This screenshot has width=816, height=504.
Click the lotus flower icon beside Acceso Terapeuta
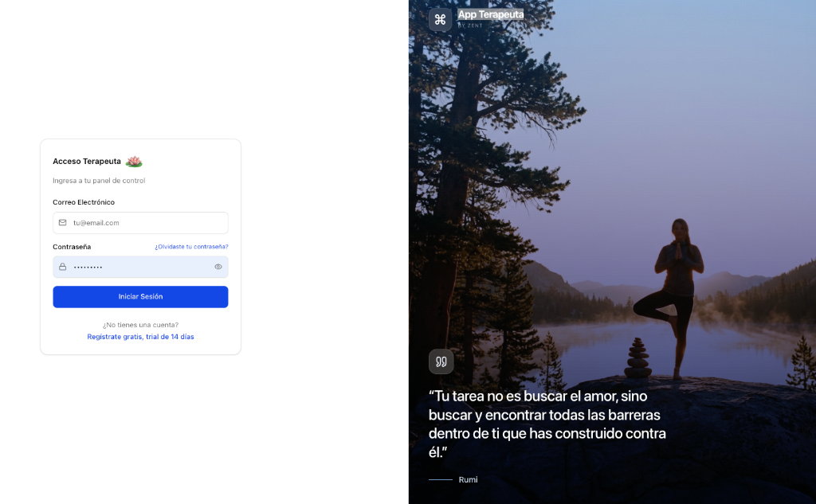click(x=134, y=162)
